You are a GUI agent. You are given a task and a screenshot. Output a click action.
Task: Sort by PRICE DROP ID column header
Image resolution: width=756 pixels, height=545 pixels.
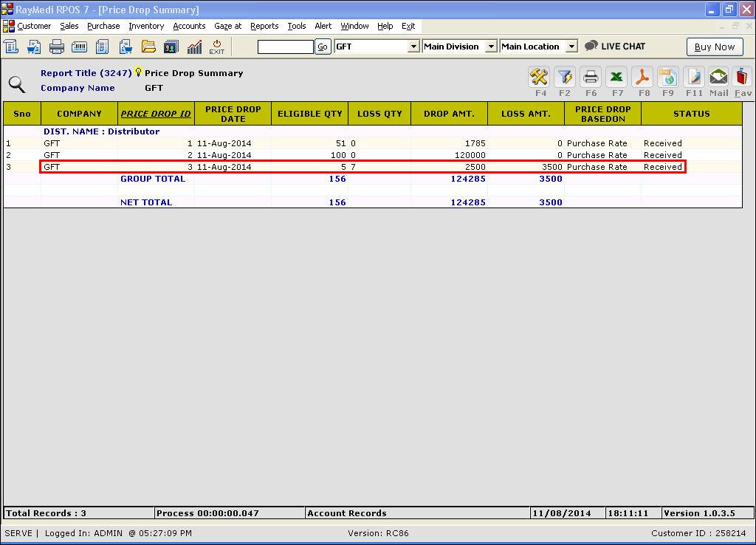[x=156, y=114]
